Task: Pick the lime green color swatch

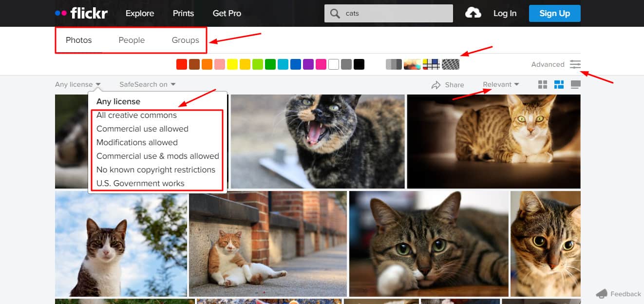Action: (x=258, y=64)
